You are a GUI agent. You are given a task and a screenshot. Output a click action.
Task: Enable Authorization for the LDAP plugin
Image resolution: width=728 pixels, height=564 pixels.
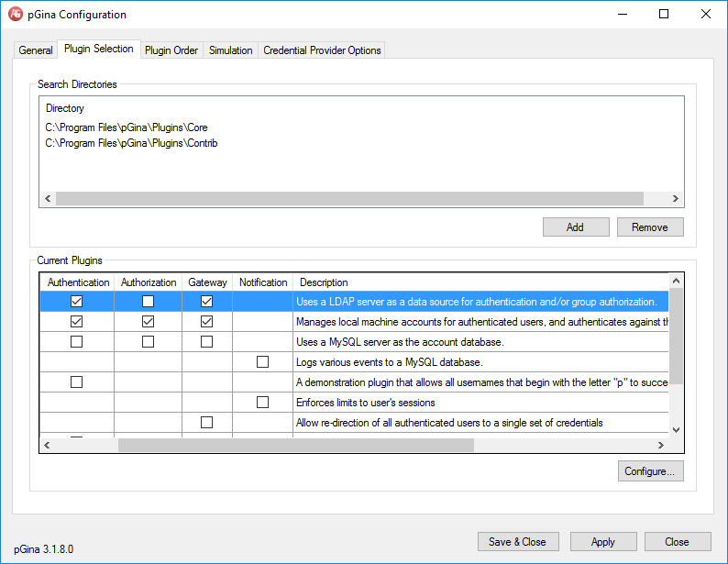coord(149,302)
